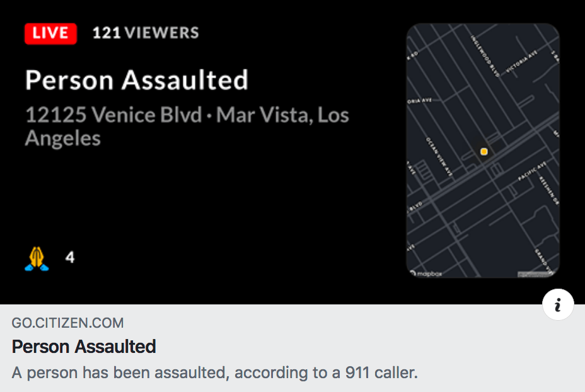
Task: Click the Inglewood Blvd label on the map
Action: click(485, 55)
